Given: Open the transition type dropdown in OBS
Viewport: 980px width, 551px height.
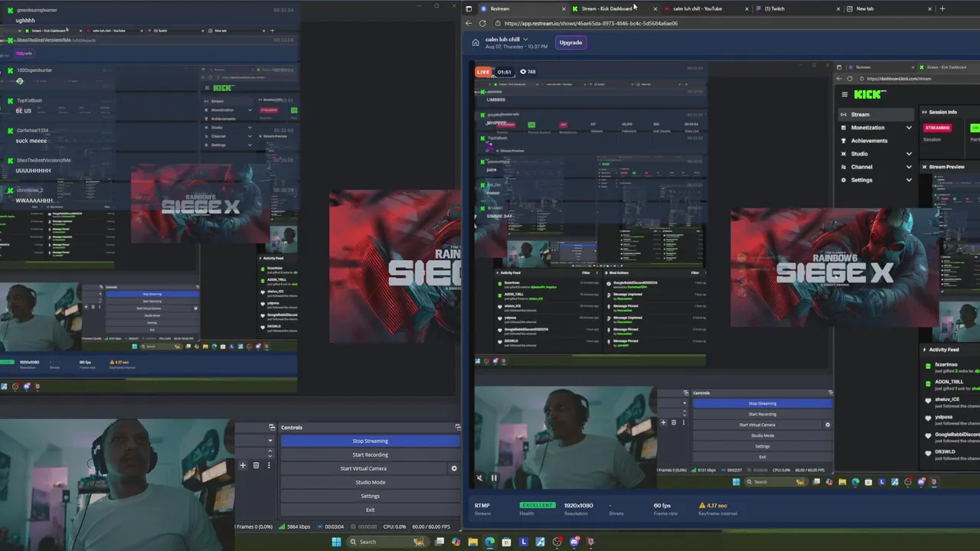Looking at the screenshot, I should click(269, 441).
